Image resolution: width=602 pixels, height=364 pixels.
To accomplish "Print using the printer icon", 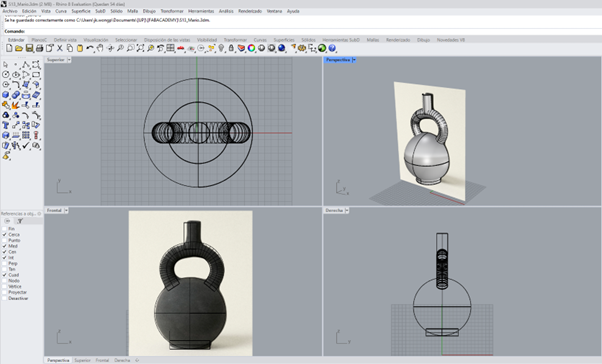I will point(39,48).
